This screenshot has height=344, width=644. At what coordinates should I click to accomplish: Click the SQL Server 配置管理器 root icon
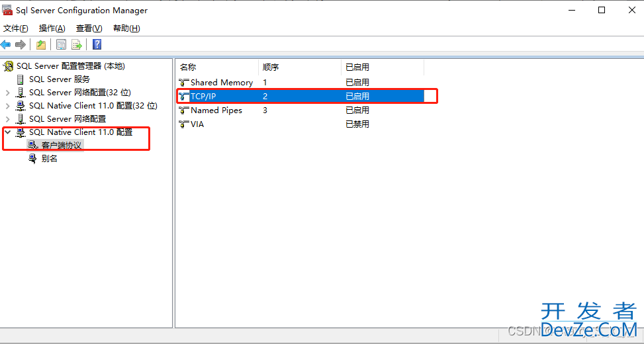[8, 66]
